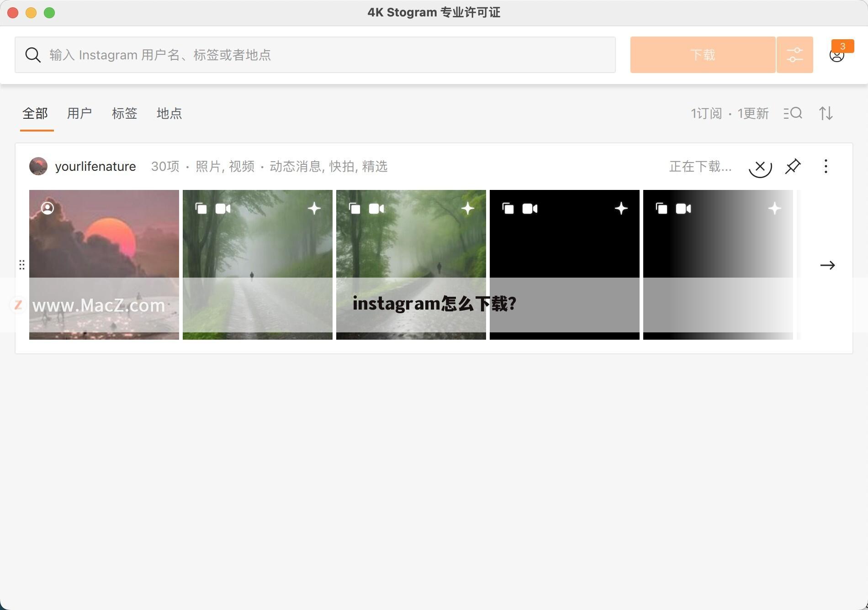Click video camera icon on black thumbnail
This screenshot has width=868, height=610.
[530, 209]
